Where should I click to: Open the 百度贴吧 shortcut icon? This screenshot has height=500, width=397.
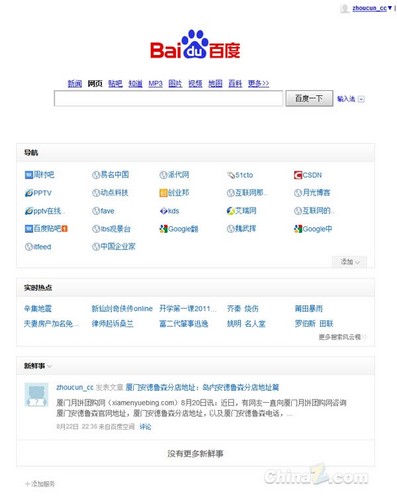(x=29, y=229)
